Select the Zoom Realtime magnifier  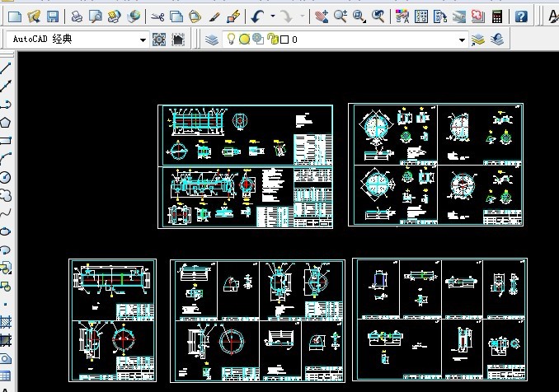[x=341, y=16]
